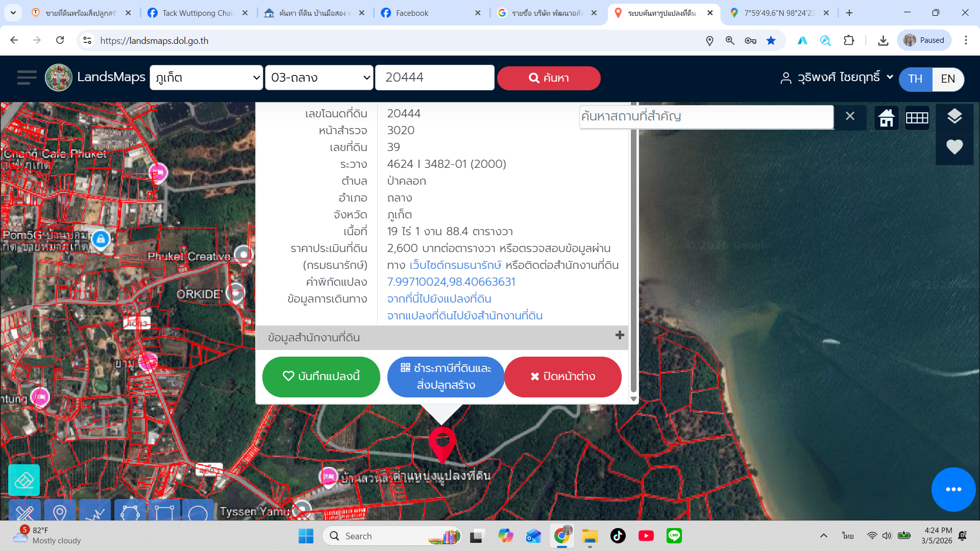This screenshot has width=980, height=551.
Task: Open the browser zoom magnifier icon
Action: click(730, 40)
